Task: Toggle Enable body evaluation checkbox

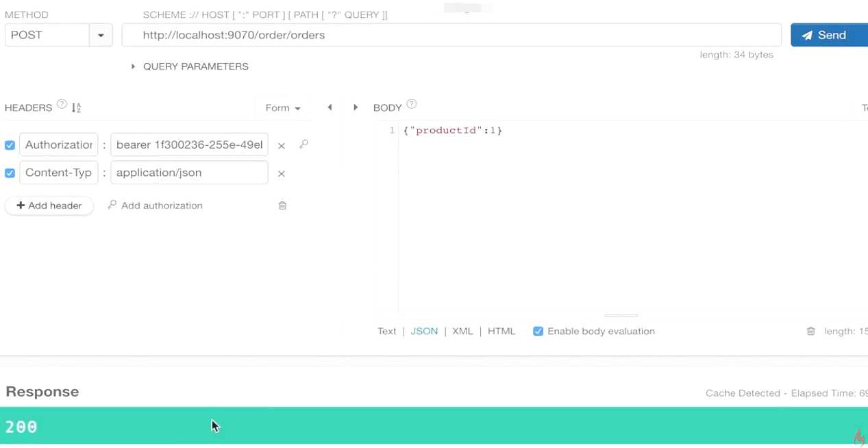Action: pyautogui.click(x=538, y=331)
